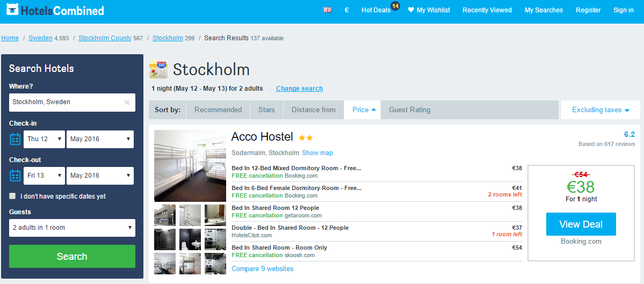Click the View Deal button

[x=581, y=224]
